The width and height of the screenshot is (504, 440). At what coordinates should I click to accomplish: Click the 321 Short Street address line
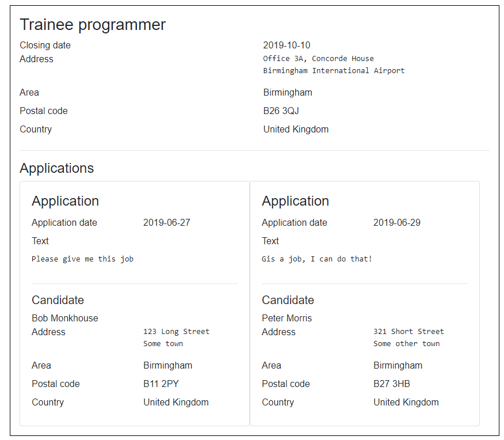pyautogui.click(x=408, y=332)
